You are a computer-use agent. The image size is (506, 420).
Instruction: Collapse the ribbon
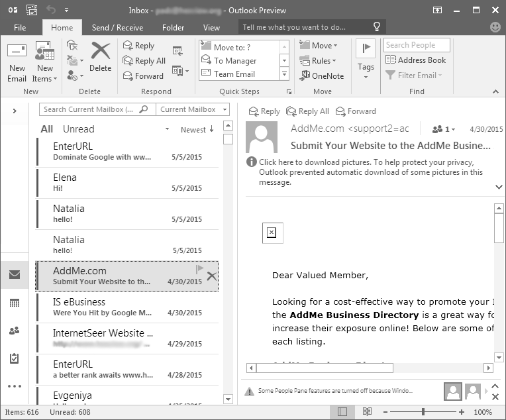[x=495, y=91]
